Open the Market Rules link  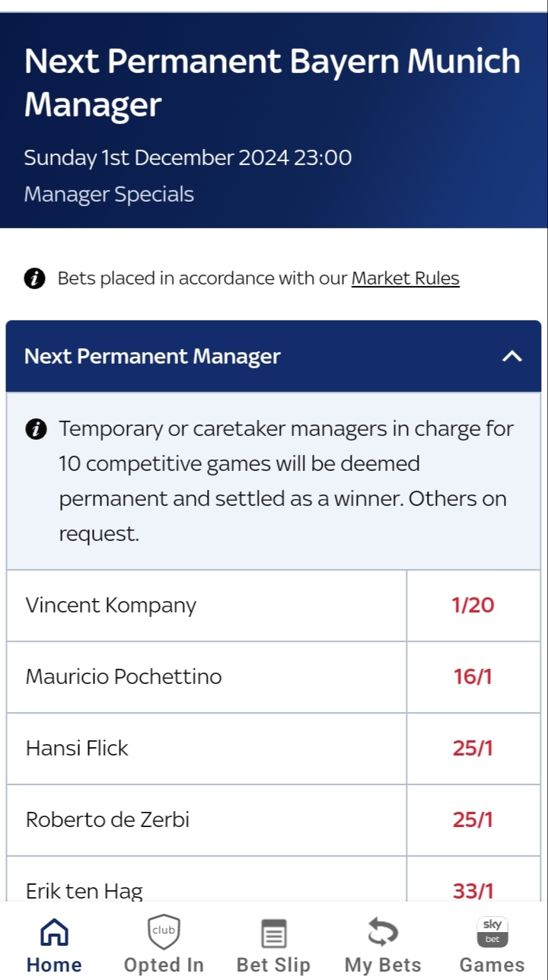(x=405, y=278)
